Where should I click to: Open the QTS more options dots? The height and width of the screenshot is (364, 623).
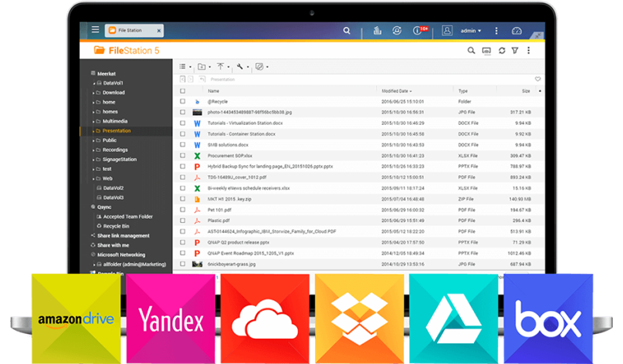click(496, 31)
